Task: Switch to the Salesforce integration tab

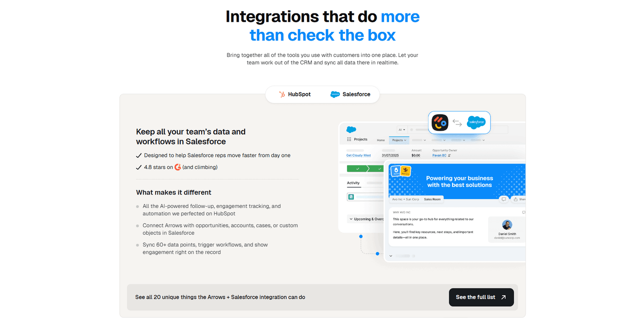Action: coord(350,94)
